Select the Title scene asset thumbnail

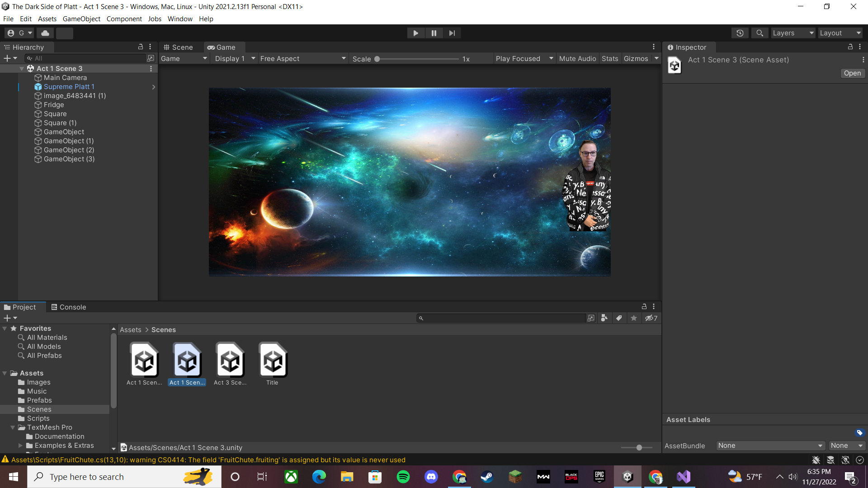click(273, 361)
